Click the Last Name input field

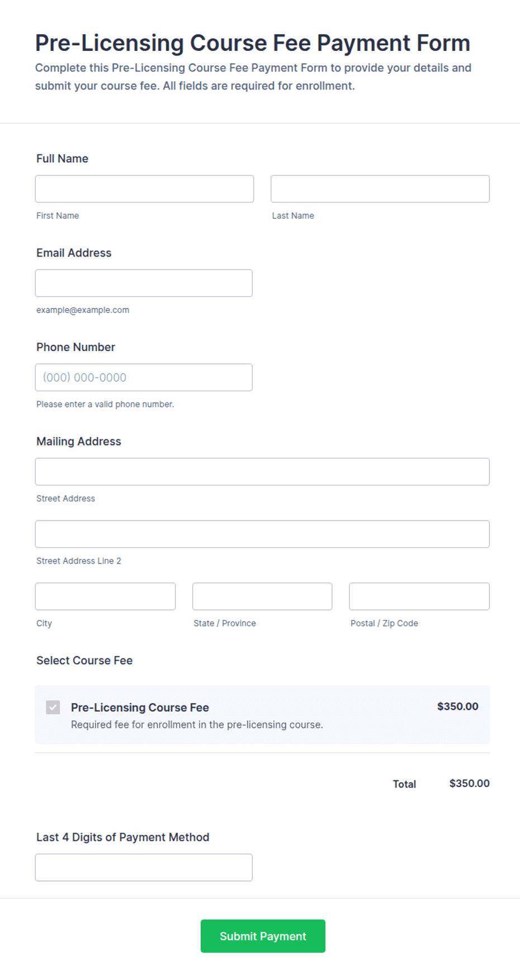click(380, 189)
